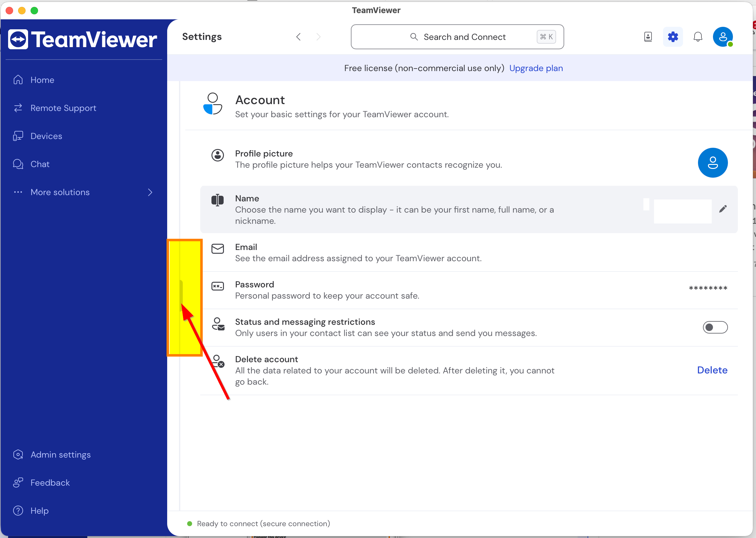The width and height of the screenshot is (756, 538).
Task: Navigate back with the left arrow
Action: [x=298, y=37]
